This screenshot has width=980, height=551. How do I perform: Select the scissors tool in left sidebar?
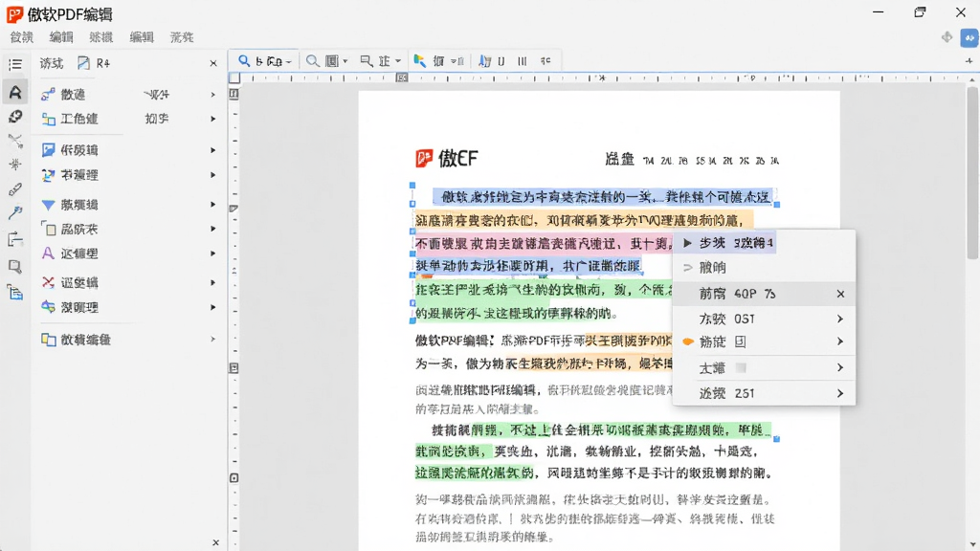point(15,141)
